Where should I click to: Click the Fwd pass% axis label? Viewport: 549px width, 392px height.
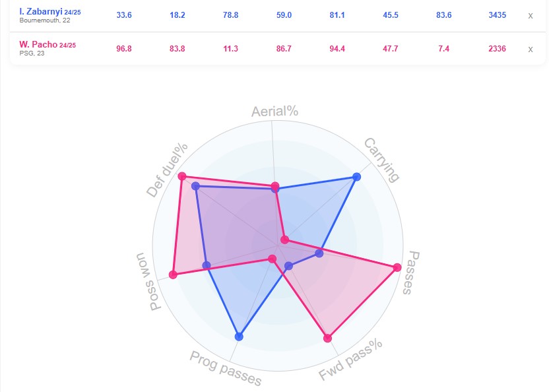(x=351, y=360)
